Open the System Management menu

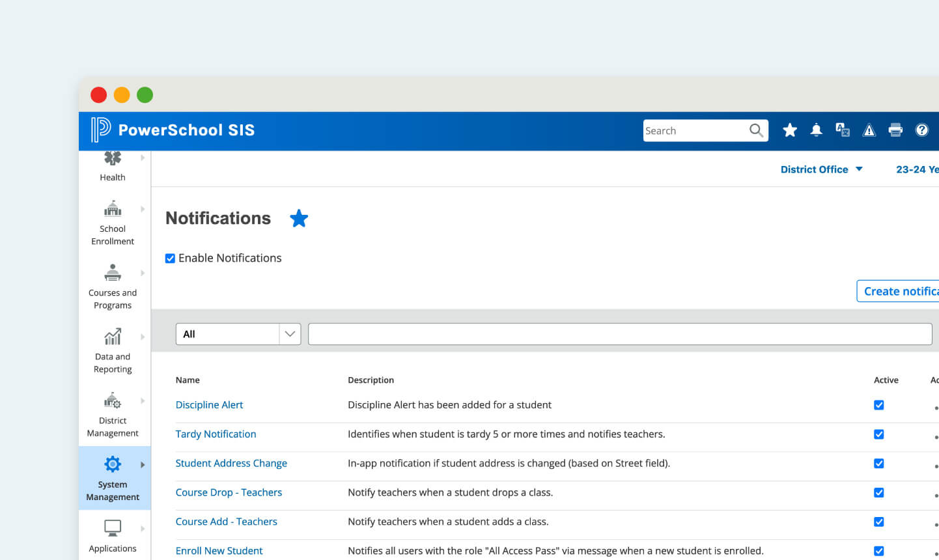coord(113,478)
